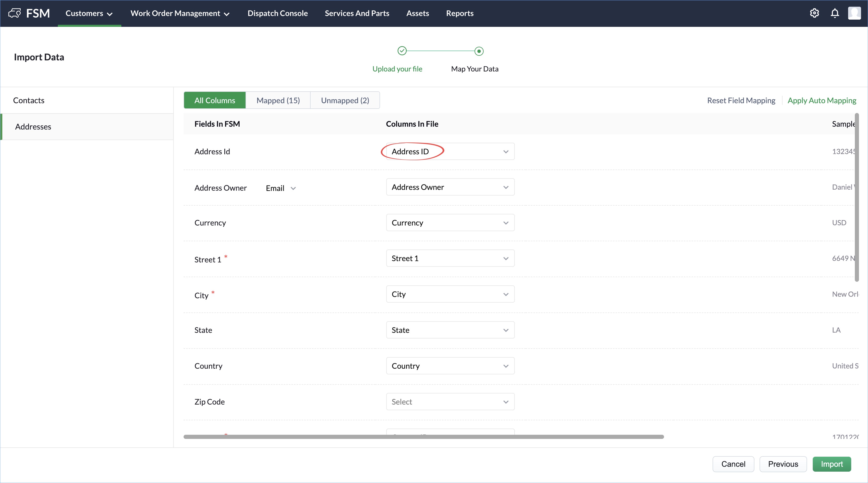Click the FSM logo icon
Screen dimensions: 868x483
(14, 13)
